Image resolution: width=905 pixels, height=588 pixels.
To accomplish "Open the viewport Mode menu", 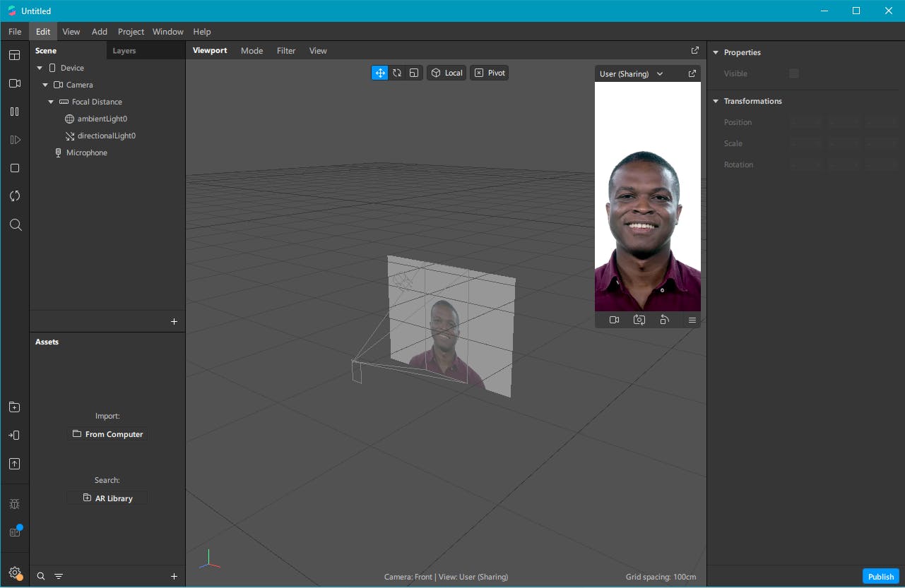I will [252, 51].
